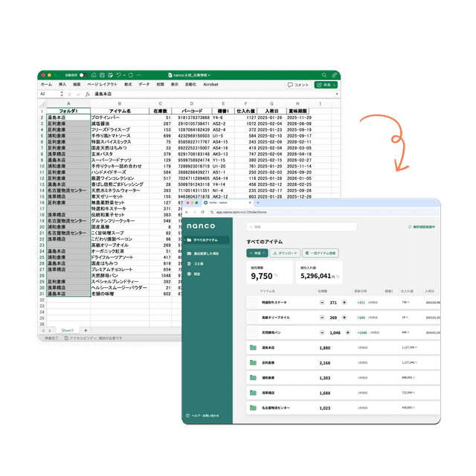Click the ダウンロード button
This screenshot has height=476, width=476.
point(285,253)
